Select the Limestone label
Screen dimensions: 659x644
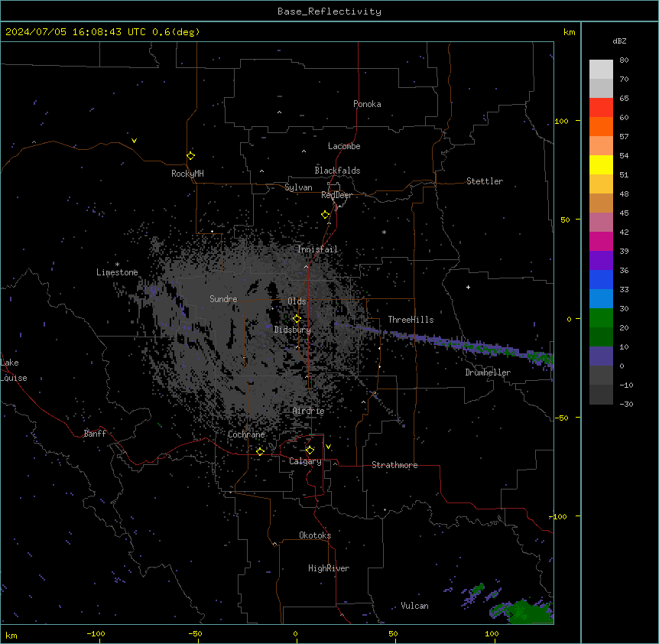(x=117, y=272)
